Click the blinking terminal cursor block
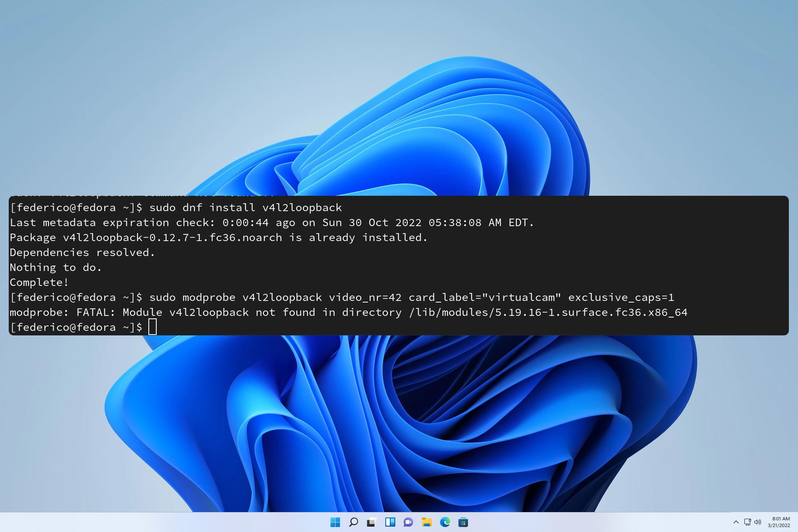This screenshot has height=532, width=798. point(154,327)
